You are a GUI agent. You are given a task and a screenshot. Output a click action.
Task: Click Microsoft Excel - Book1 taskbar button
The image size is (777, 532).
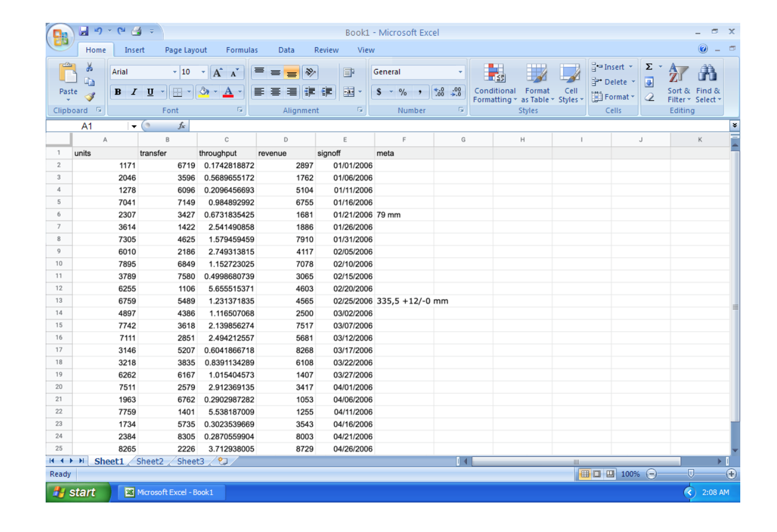click(x=170, y=492)
